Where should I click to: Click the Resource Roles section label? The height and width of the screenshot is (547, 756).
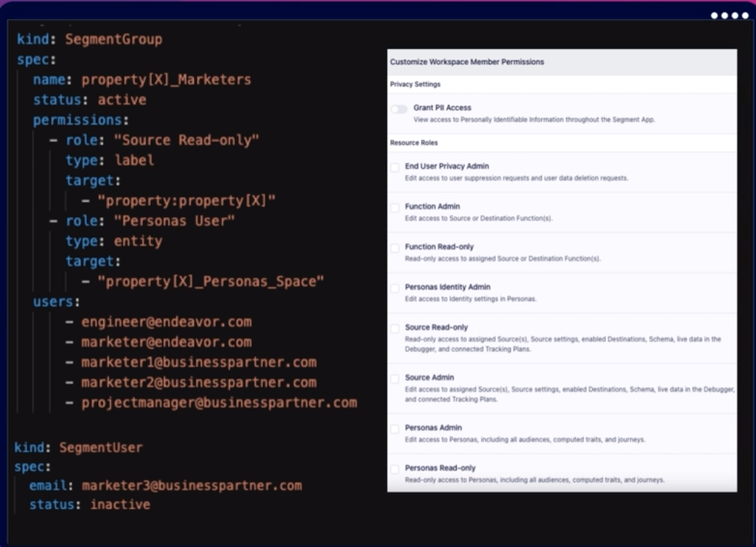tap(414, 143)
